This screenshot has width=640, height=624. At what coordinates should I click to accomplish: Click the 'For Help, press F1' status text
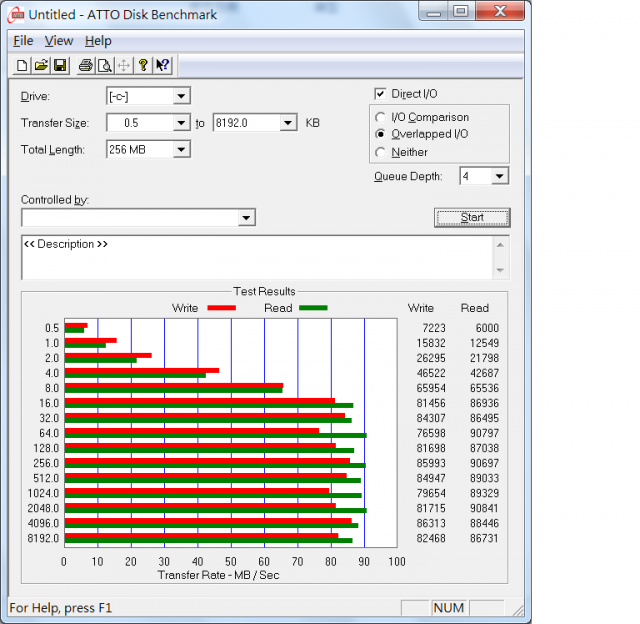[60, 608]
